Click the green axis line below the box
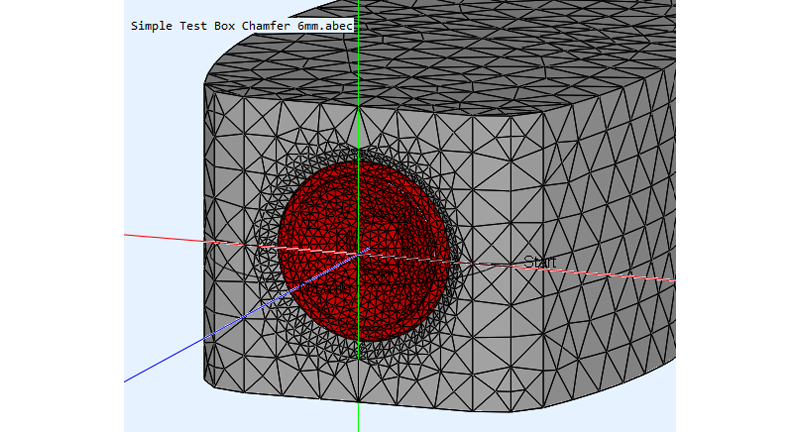Screen dimensions: 800x432 pos(358,418)
